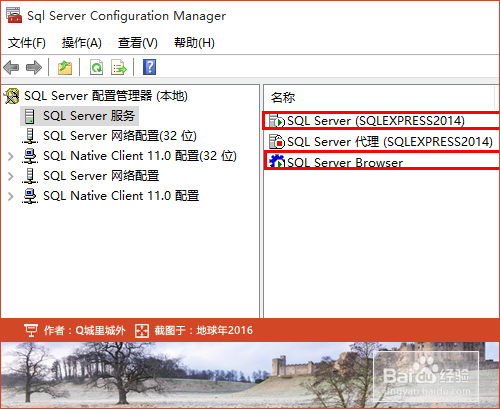
Task: Open the 操作(A) menu
Action: click(x=82, y=43)
